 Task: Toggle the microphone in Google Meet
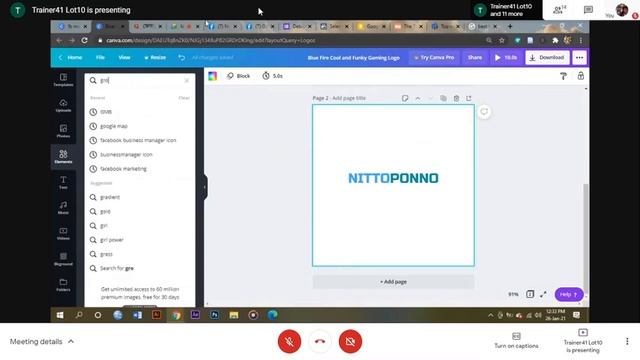point(289,341)
